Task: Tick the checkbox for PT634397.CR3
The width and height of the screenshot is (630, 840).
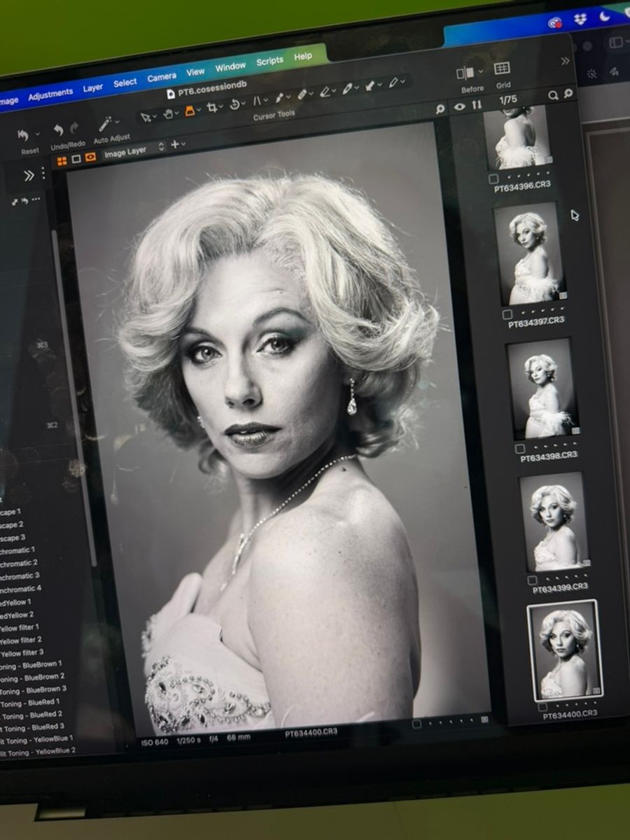Action: (508, 314)
